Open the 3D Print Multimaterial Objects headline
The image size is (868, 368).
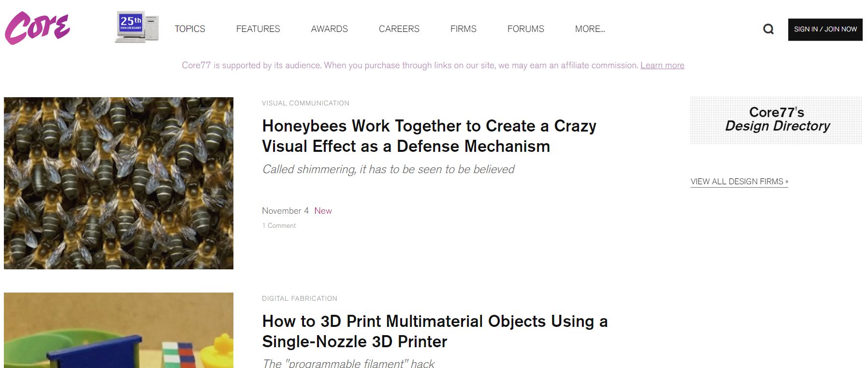click(x=434, y=331)
